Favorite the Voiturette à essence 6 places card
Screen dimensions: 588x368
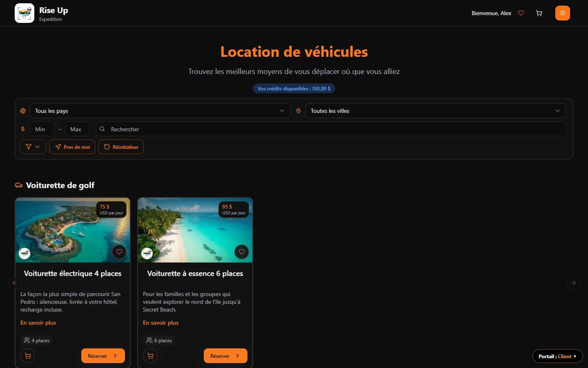(x=242, y=252)
